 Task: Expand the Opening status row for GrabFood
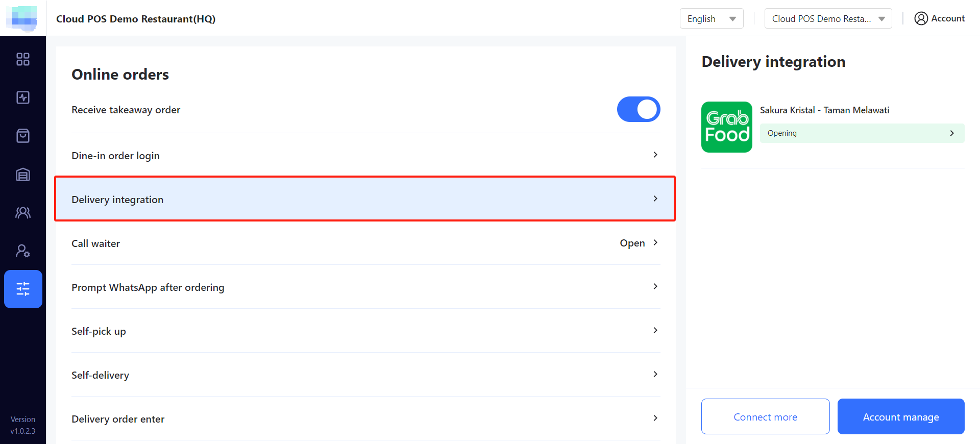862,133
